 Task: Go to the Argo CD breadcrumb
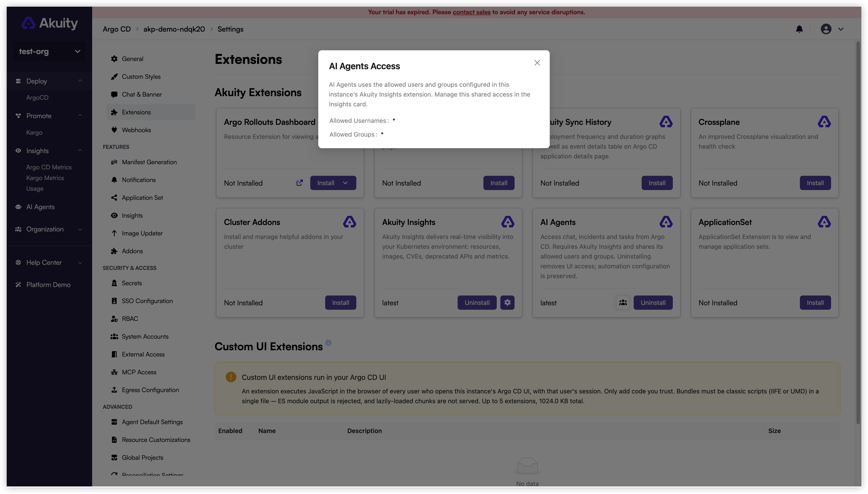[116, 29]
